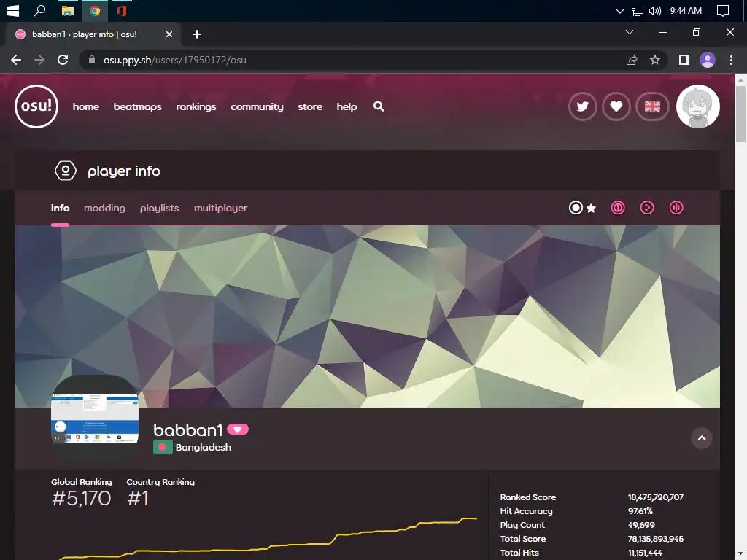The width and height of the screenshot is (747, 560).
Task: Click the supporter heart badge next to babban1
Action: [237, 429]
